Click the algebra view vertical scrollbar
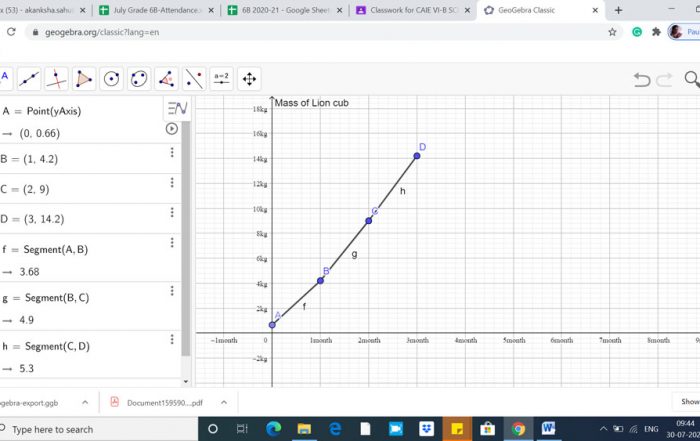This screenshot has width=700, height=441. (186, 239)
